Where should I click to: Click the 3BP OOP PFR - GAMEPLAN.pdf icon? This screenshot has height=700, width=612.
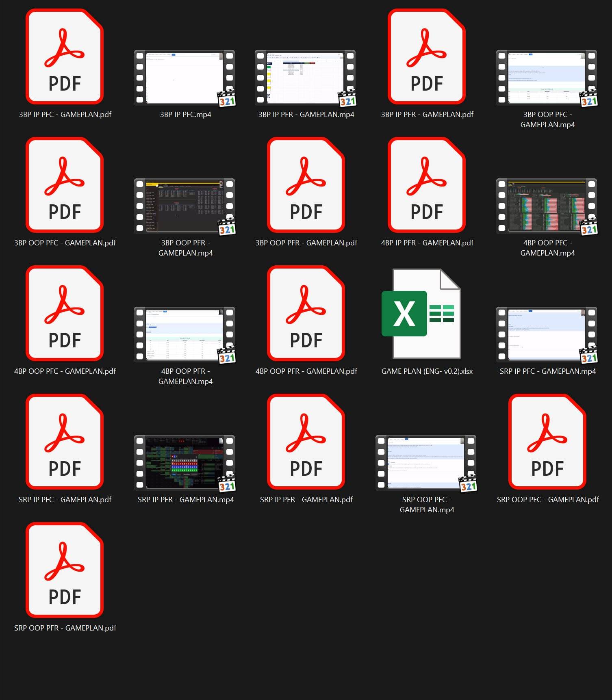tap(306, 185)
